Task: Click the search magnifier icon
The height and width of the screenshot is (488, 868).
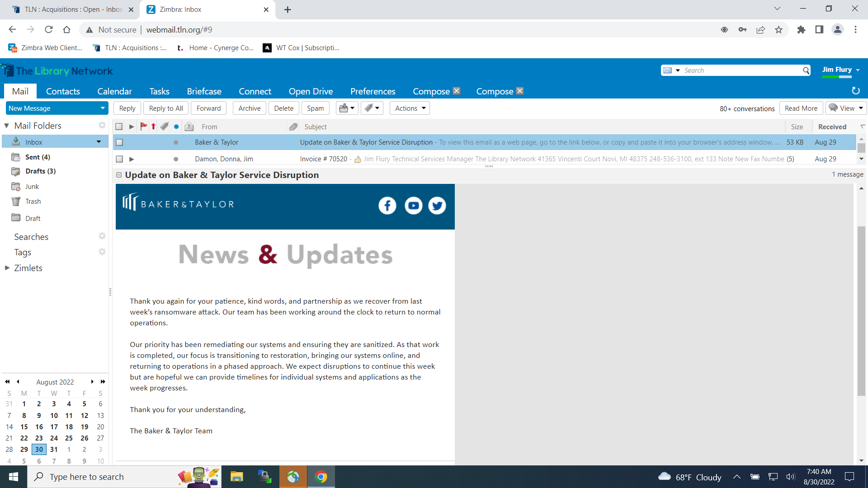Action: click(x=806, y=70)
